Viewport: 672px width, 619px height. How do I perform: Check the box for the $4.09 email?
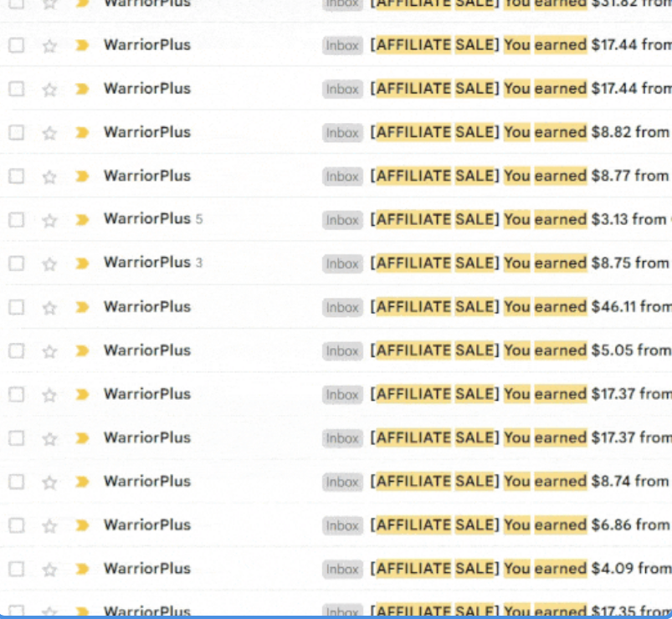[16, 569]
